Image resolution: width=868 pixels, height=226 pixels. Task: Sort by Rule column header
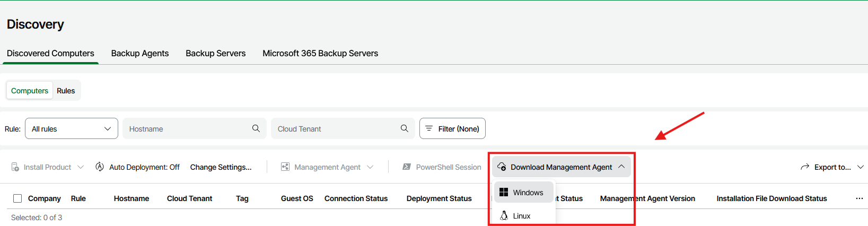pyautogui.click(x=78, y=198)
